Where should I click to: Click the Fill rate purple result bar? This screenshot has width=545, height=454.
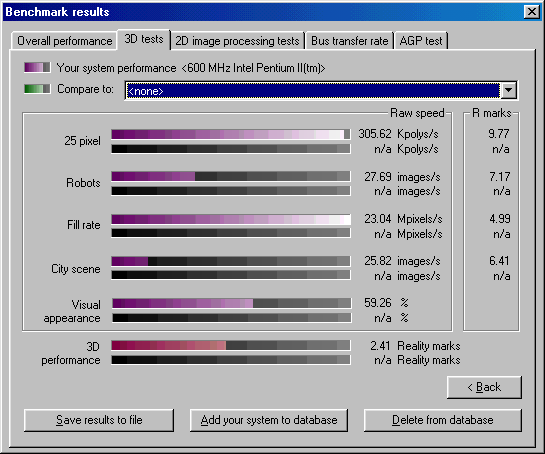point(231,219)
